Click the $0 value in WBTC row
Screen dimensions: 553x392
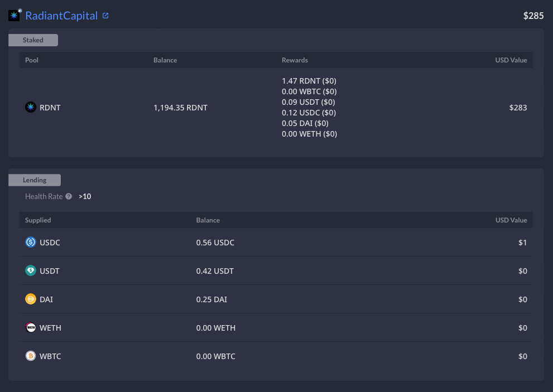tap(523, 356)
